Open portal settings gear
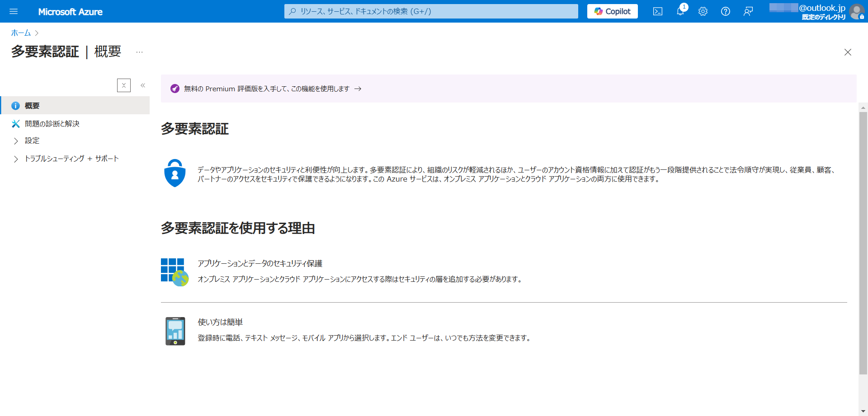 point(703,11)
